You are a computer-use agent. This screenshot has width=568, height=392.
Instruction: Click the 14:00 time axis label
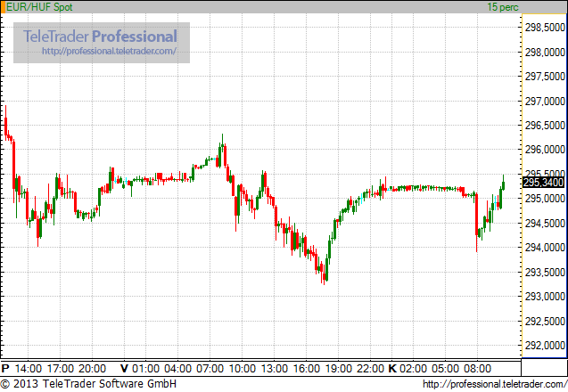pos(29,369)
